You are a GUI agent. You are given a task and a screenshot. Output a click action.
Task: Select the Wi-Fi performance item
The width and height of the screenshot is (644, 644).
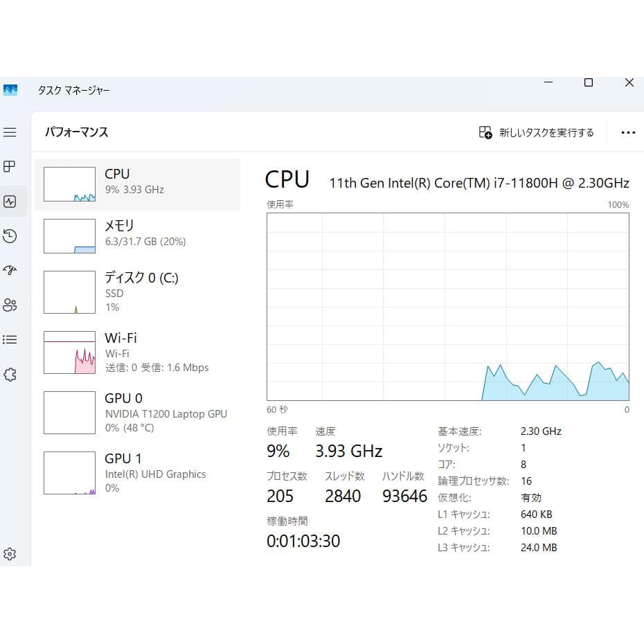point(138,352)
